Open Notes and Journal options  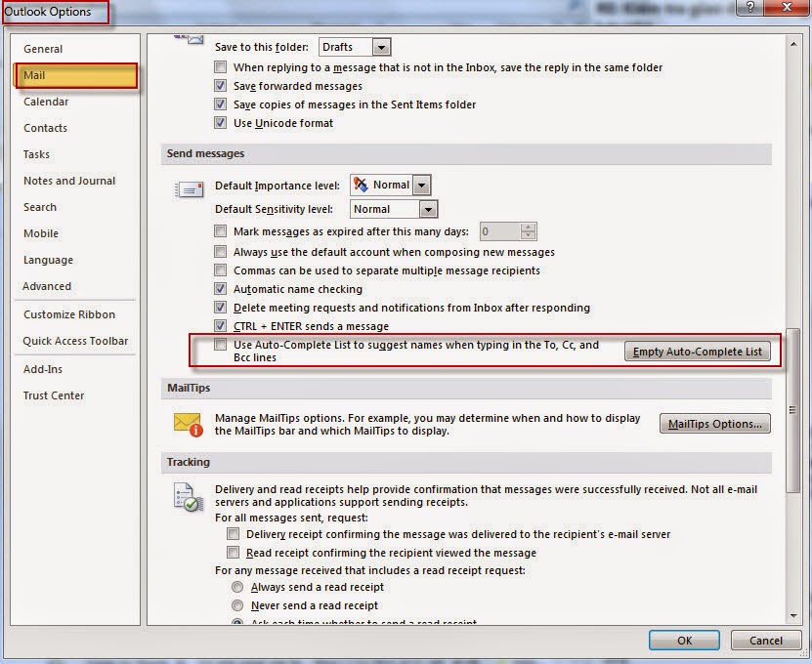coord(76,182)
